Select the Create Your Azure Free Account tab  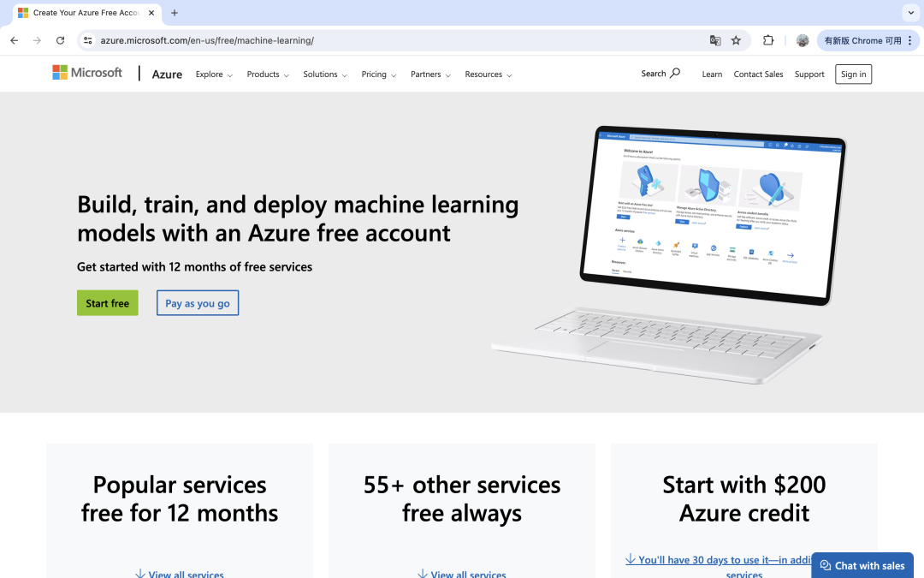86,12
